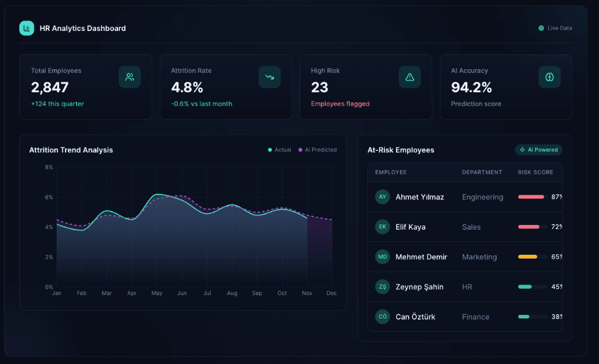Click Ahmet Yılmaz's AY avatar
This screenshot has width=599, height=364.
pos(383,197)
